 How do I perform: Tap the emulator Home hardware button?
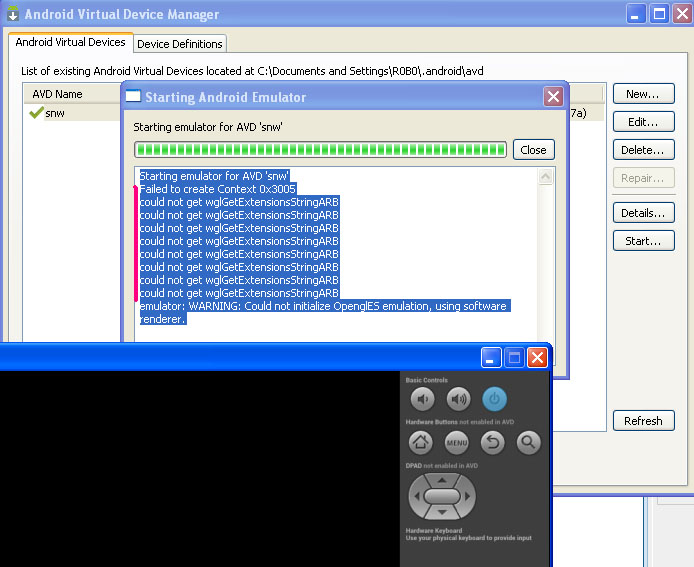point(420,442)
